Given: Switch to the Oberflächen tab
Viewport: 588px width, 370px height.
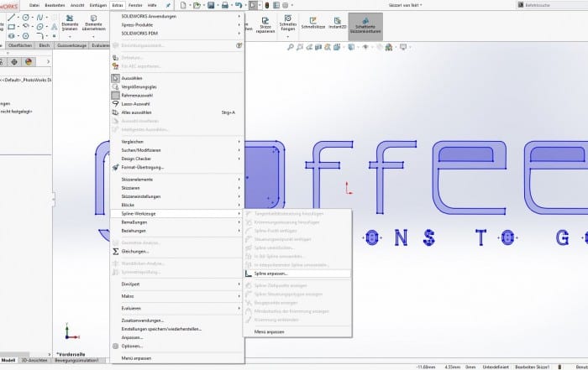Looking at the screenshot, I should 20,45.
